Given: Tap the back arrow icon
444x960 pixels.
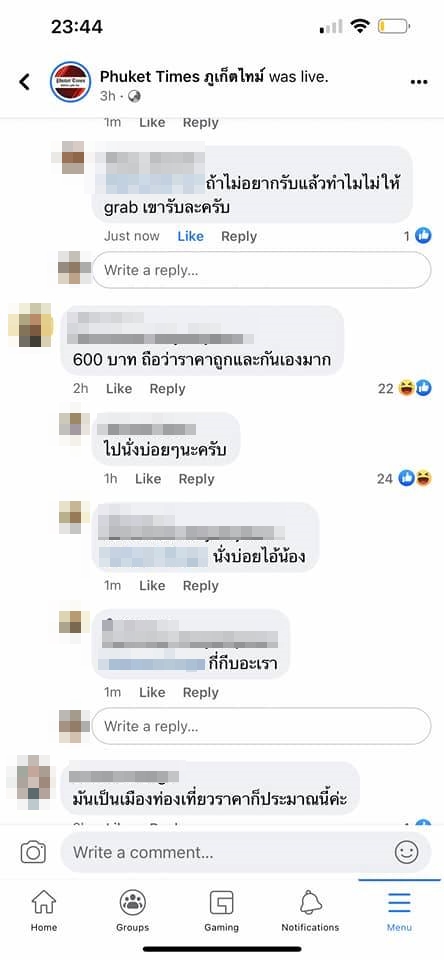Looking at the screenshot, I should pos(24,81).
